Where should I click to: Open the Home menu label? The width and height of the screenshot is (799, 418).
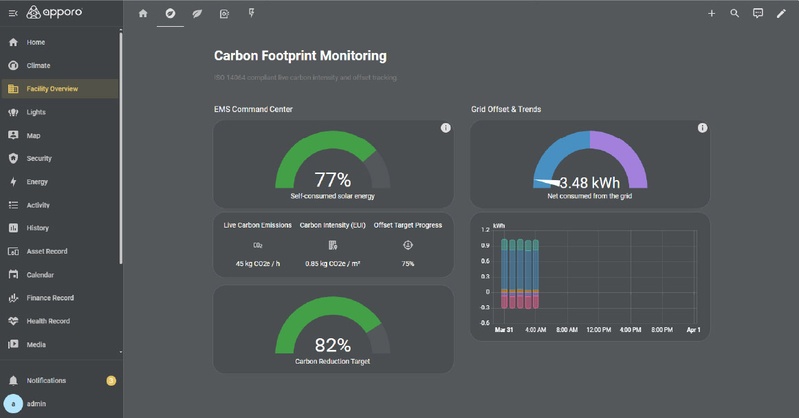36,42
